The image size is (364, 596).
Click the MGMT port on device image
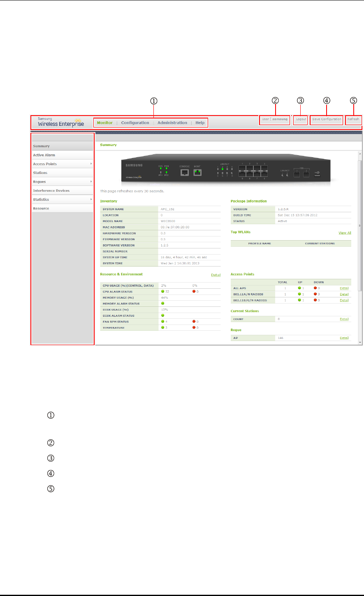pos(198,172)
